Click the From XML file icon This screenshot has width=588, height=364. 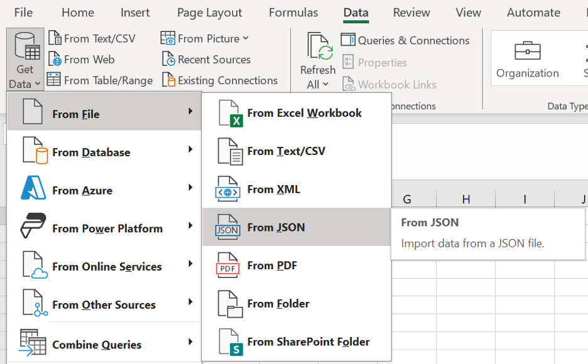227,189
